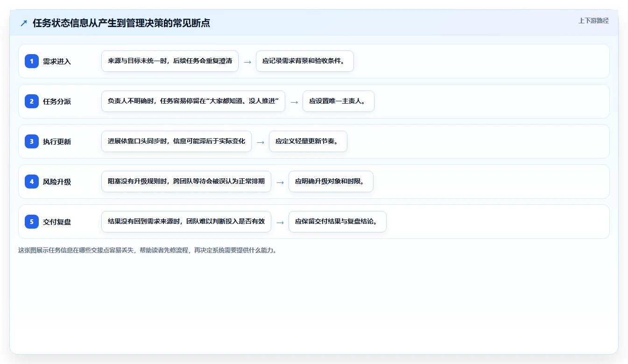Click the box 应明确升级对象和时限。
This screenshot has height=364, width=628.
331,182
